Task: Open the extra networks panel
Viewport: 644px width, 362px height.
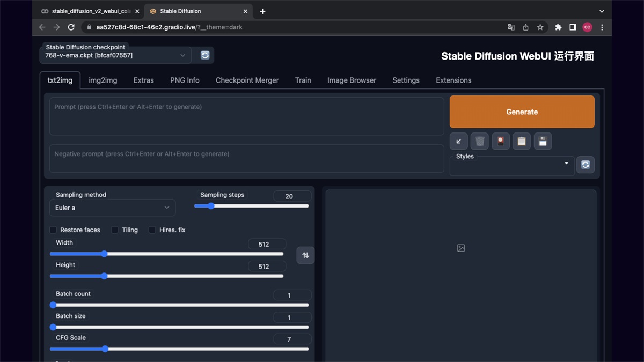Action: pyautogui.click(x=501, y=141)
